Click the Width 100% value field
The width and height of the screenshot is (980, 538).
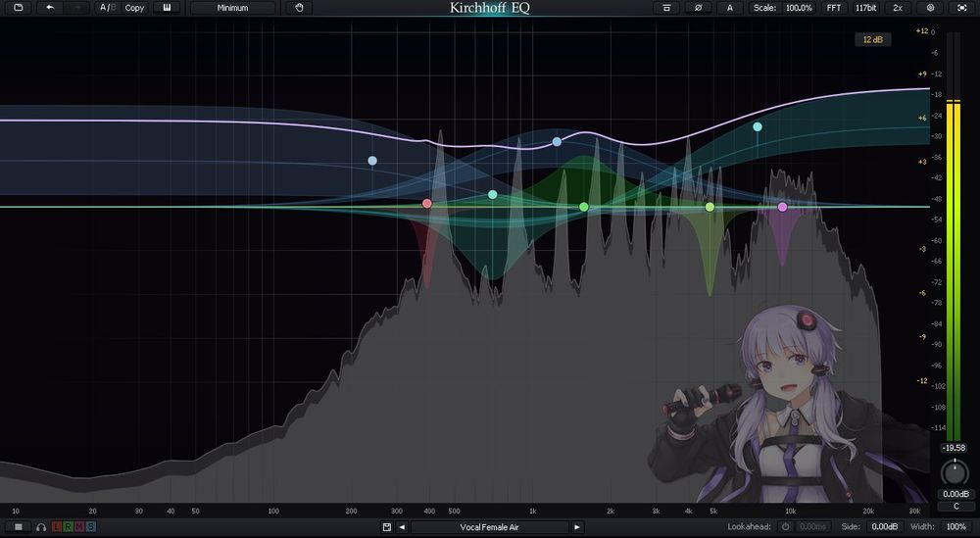coord(955,527)
